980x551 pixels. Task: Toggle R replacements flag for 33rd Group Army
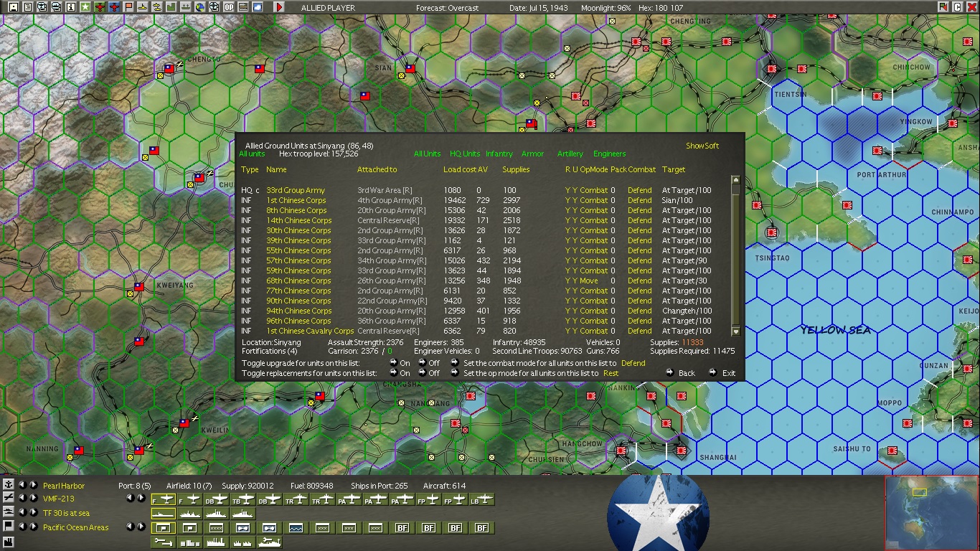tap(567, 191)
